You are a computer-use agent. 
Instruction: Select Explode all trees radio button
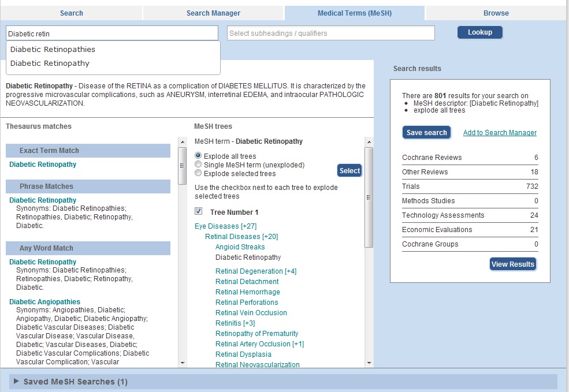pos(199,156)
